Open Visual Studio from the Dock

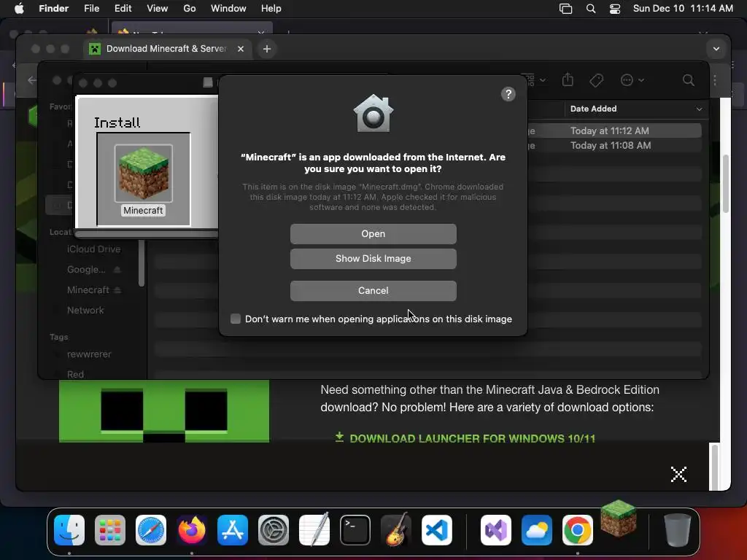coord(496,530)
